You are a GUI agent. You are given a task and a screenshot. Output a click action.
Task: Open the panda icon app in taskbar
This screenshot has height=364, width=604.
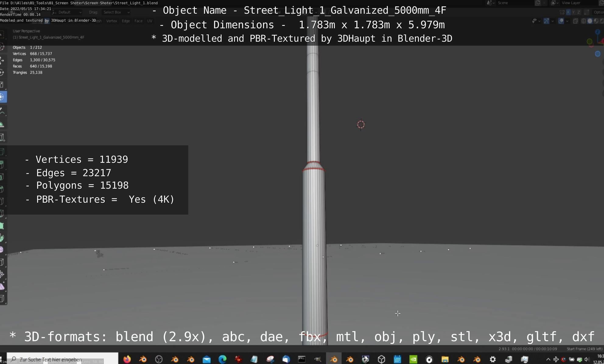(365, 359)
